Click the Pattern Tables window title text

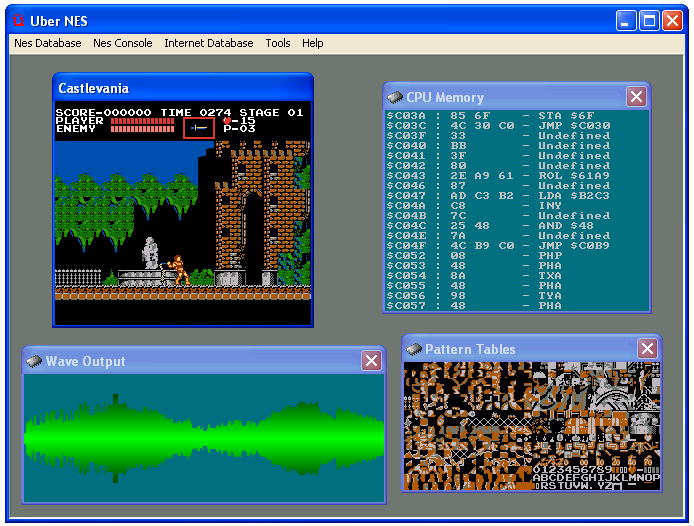point(470,349)
